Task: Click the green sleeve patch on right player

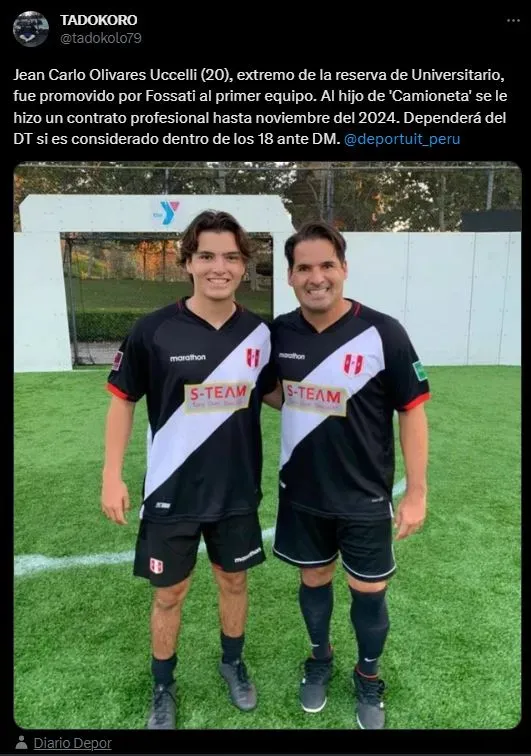Action: tap(421, 370)
